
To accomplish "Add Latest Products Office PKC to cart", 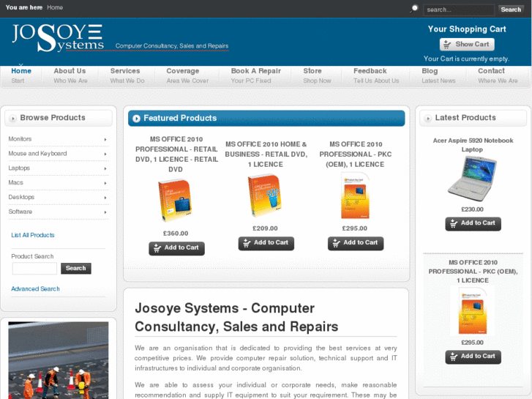I will [x=473, y=357].
